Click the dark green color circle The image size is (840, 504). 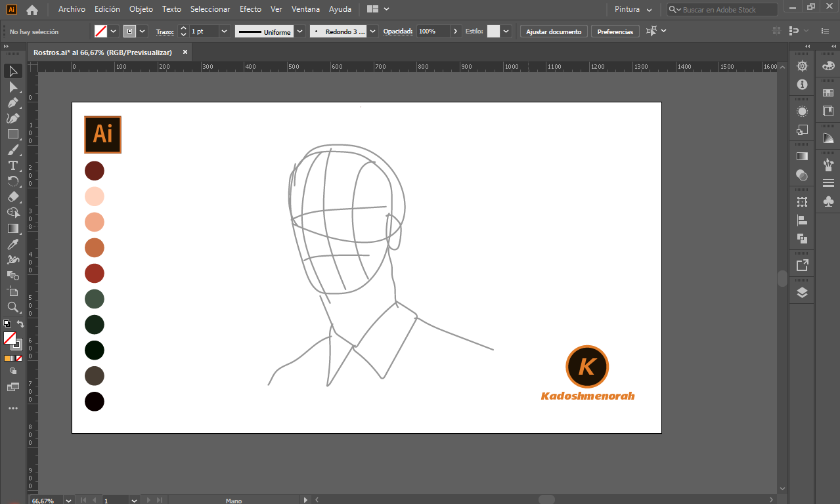(95, 324)
